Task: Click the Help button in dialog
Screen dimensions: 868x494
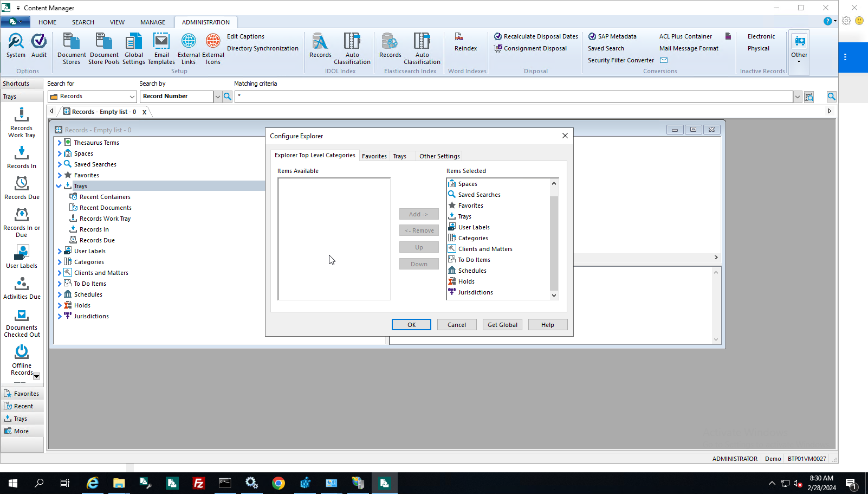Action: (x=548, y=325)
